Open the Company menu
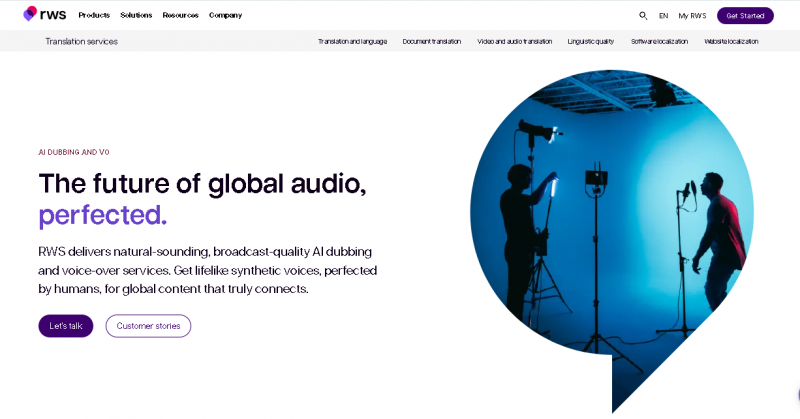Image resolution: width=800 pixels, height=419 pixels. pos(225,16)
